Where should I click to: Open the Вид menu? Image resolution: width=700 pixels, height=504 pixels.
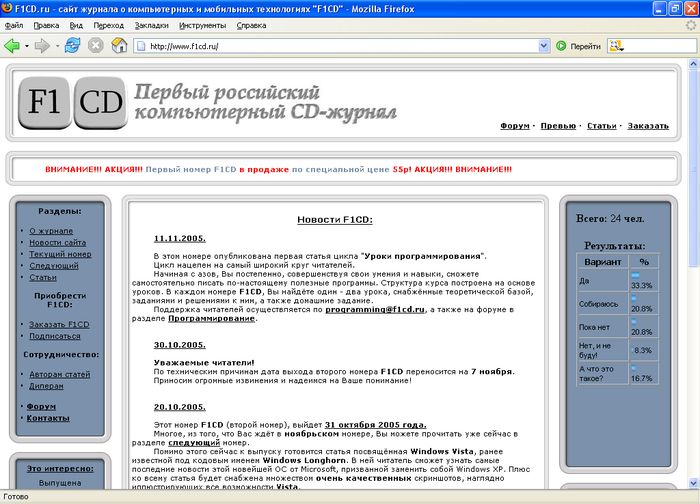pos(76,25)
